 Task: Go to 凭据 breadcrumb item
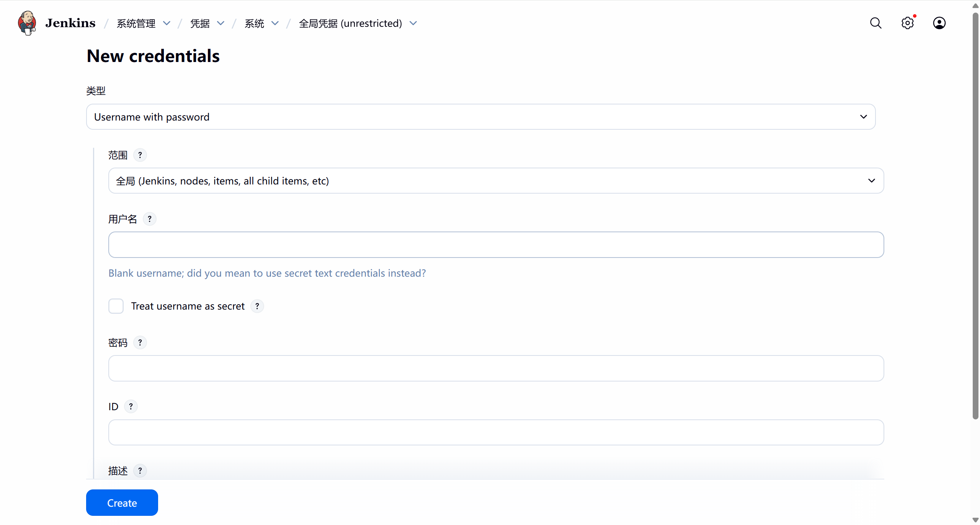point(200,23)
